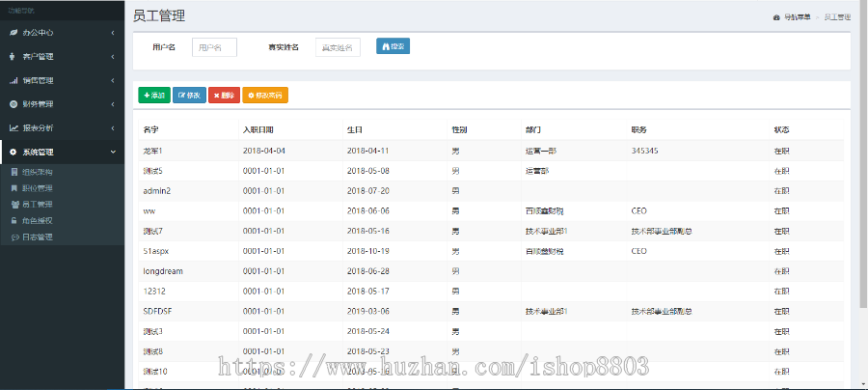Open 角色授权 via its lock icon

pyautogui.click(x=14, y=220)
